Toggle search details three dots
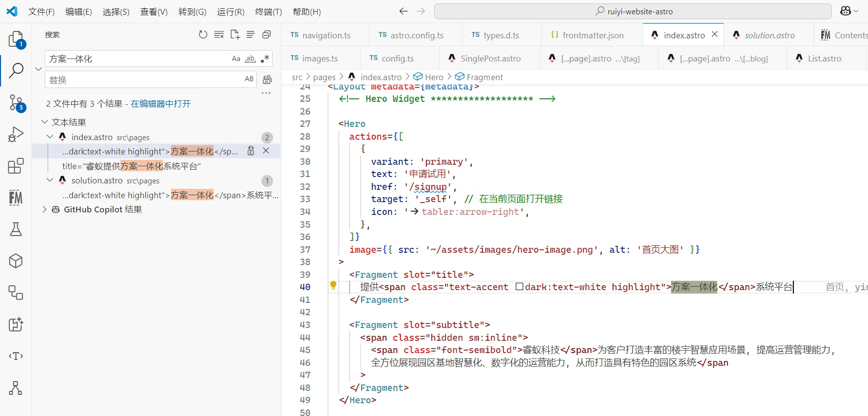868x416 pixels. click(x=266, y=93)
